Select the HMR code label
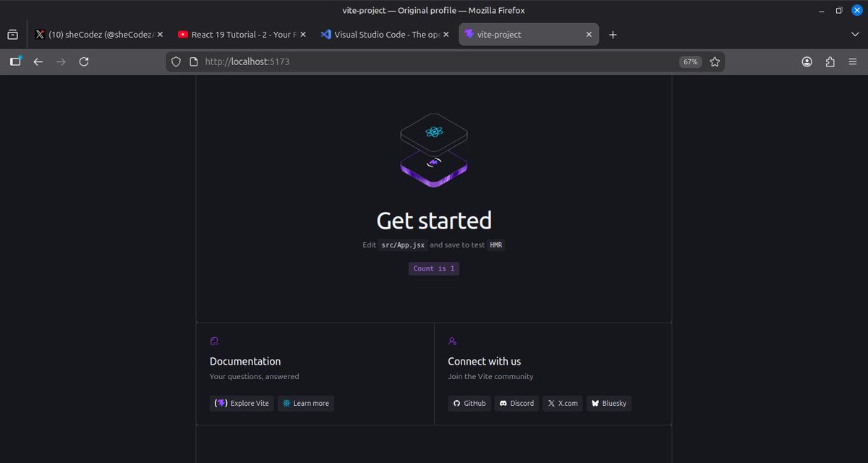This screenshot has height=463, width=868. 496,245
